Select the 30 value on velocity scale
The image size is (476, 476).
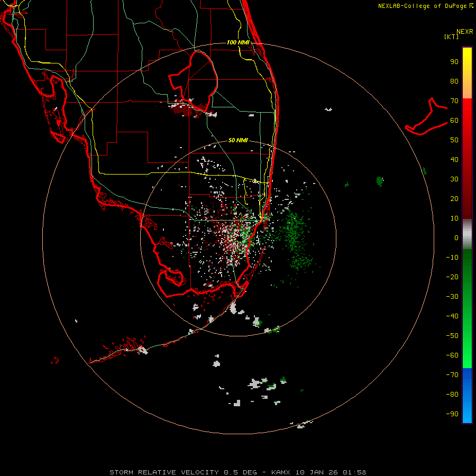coord(454,179)
